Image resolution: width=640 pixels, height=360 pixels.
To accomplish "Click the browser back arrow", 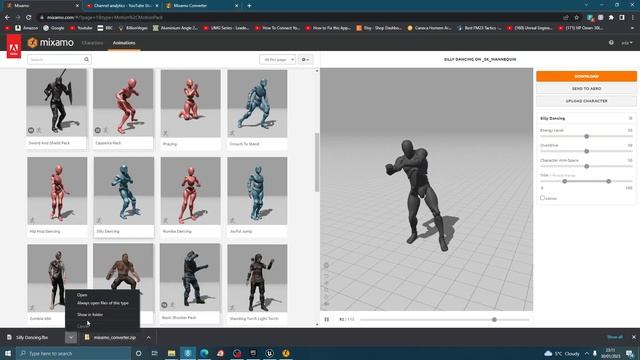I will coord(7,18).
